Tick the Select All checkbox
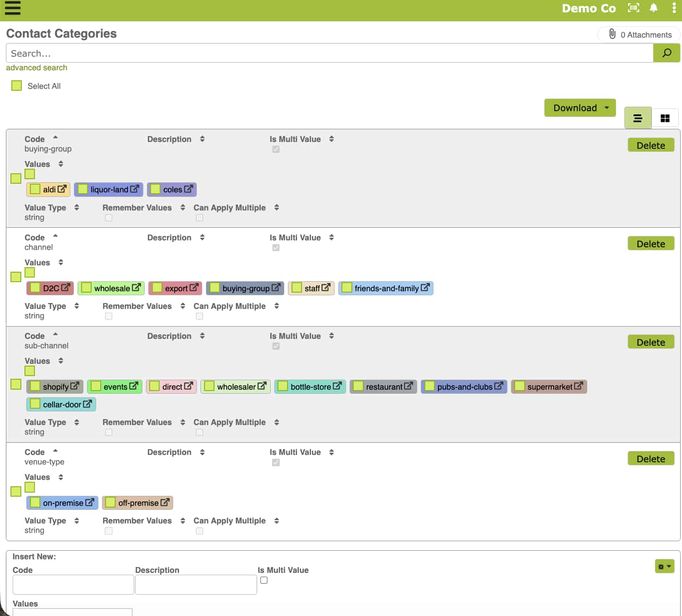The image size is (682, 616). click(x=17, y=86)
